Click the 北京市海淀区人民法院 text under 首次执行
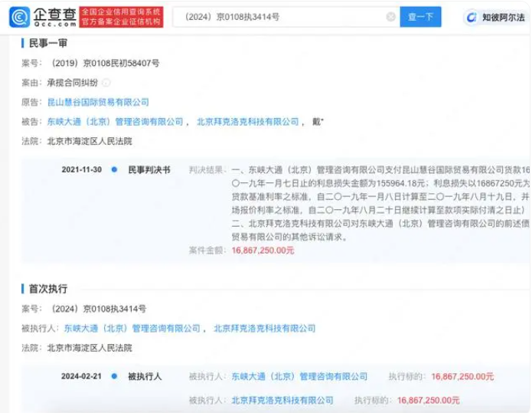The image size is (532, 413). coord(90,348)
